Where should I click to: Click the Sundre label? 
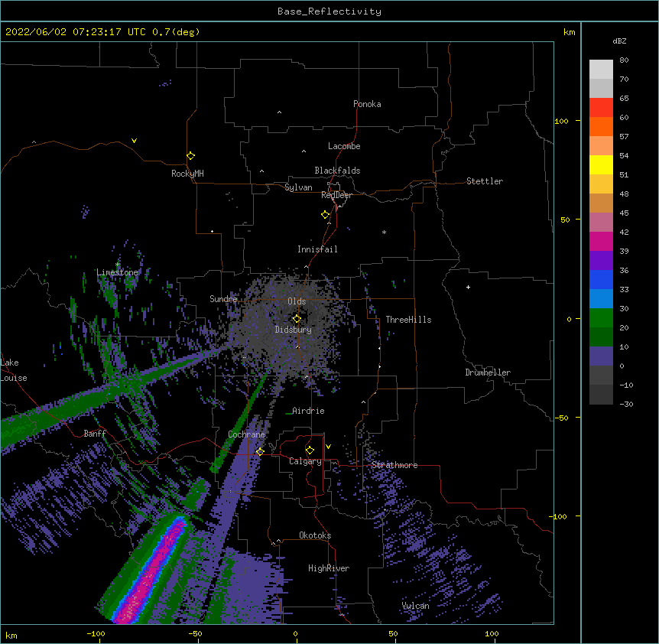[x=223, y=299]
